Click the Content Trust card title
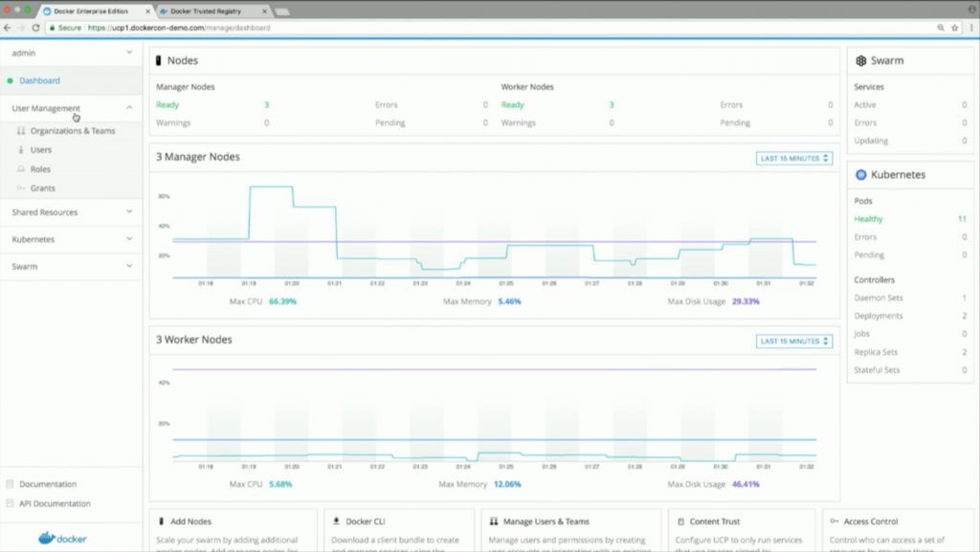The width and height of the screenshot is (980, 552). (714, 521)
